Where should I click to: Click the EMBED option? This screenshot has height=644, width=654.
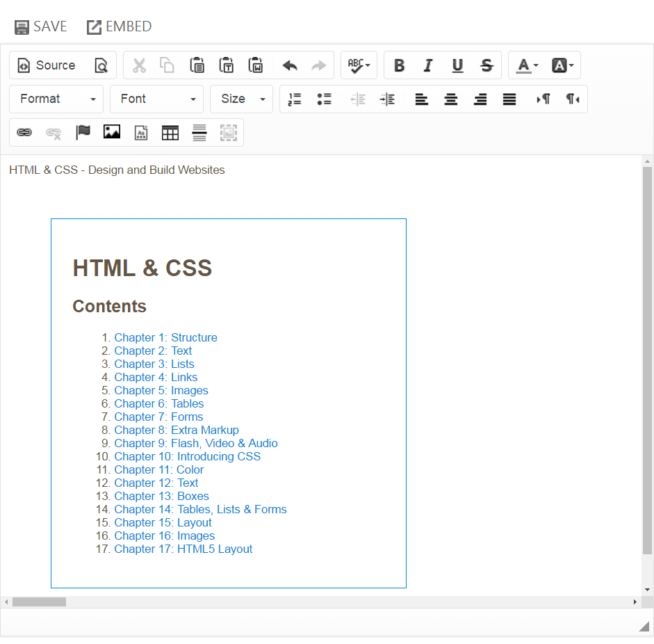[119, 26]
